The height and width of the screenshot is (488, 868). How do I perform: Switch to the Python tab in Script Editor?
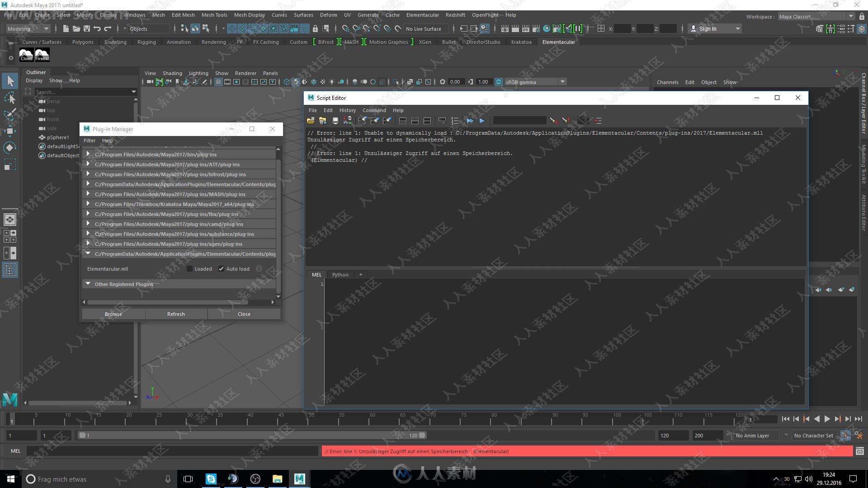[x=340, y=275]
